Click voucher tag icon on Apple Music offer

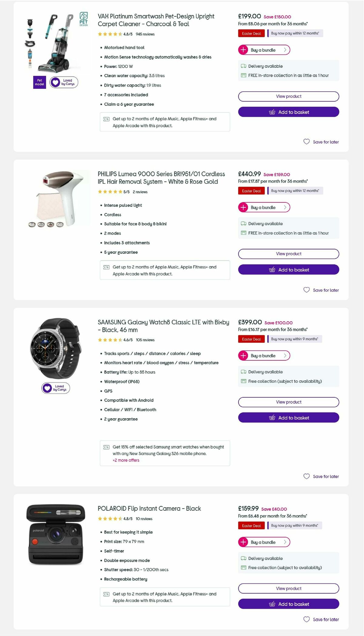coord(106,119)
